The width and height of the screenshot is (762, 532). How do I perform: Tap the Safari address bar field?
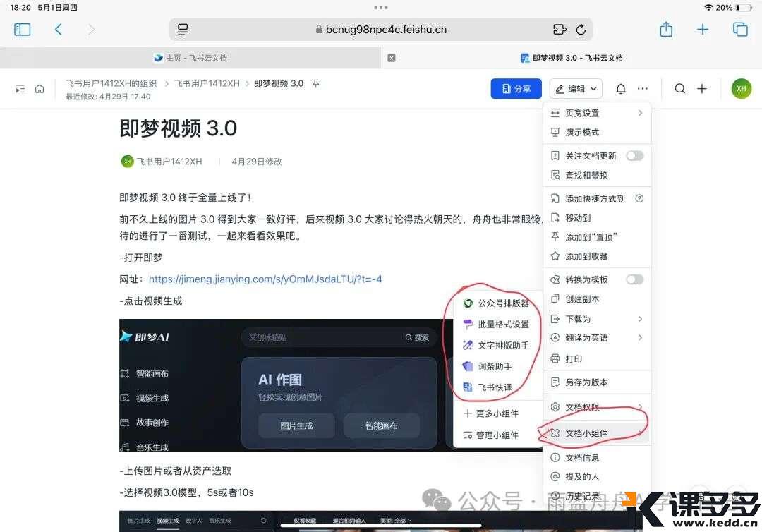(x=381, y=30)
